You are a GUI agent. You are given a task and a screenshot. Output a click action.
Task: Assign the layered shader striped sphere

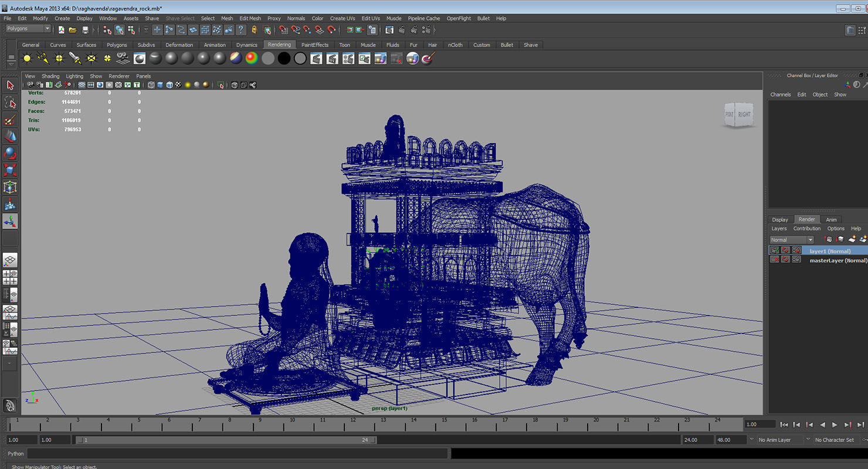click(236, 59)
